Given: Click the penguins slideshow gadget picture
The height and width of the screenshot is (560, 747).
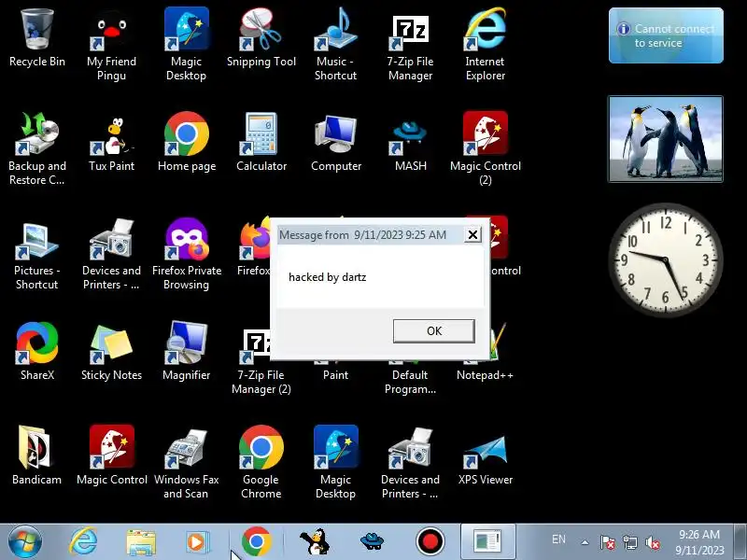Looking at the screenshot, I should click(x=666, y=139).
